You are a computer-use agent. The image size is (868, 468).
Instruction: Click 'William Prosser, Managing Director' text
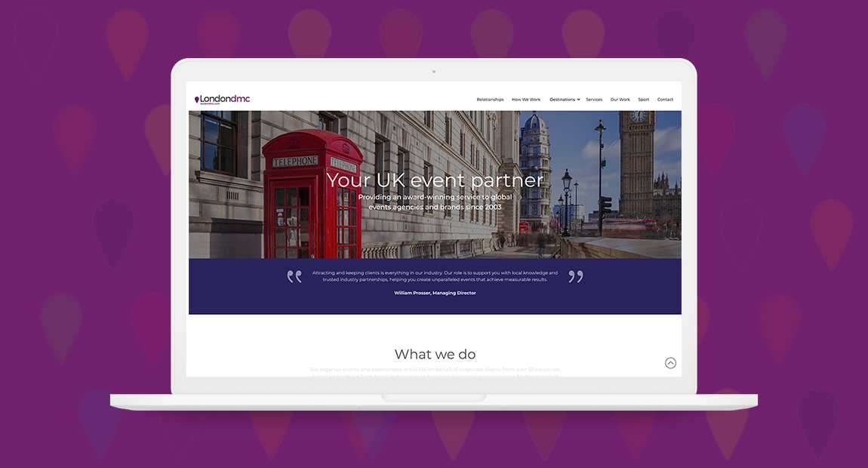click(435, 293)
